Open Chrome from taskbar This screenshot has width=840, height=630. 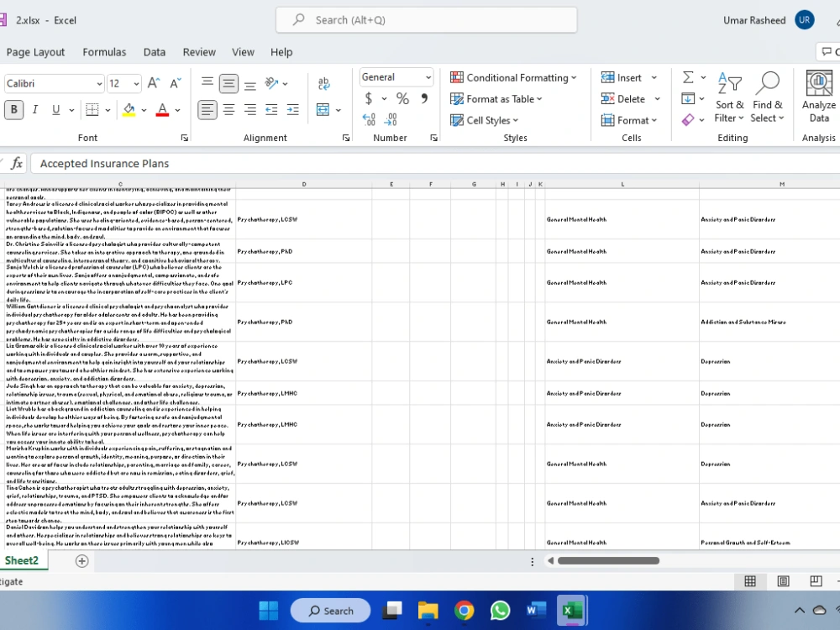(465, 611)
